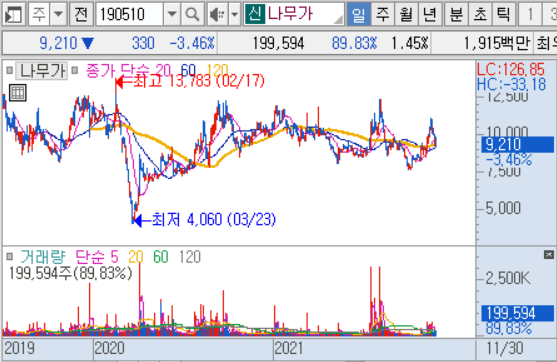Click the 199,594주(89.83%) volume text
557x362 pixels.
tap(70, 273)
